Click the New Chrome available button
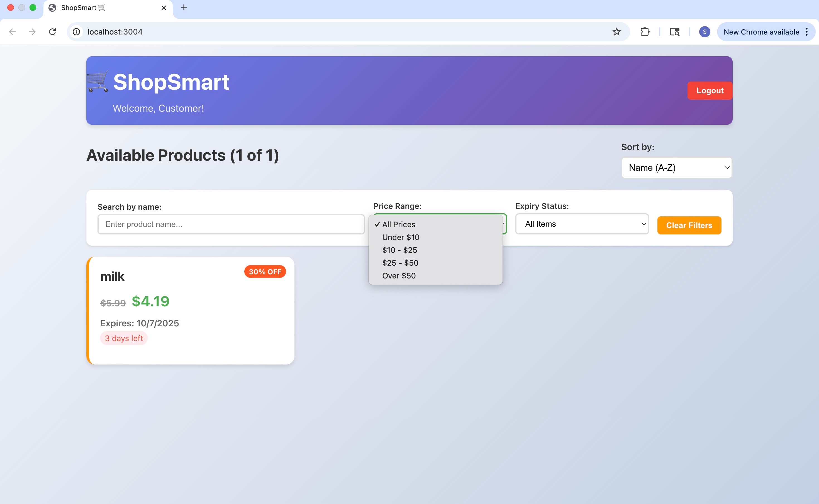This screenshot has width=819, height=504. (761, 32)
